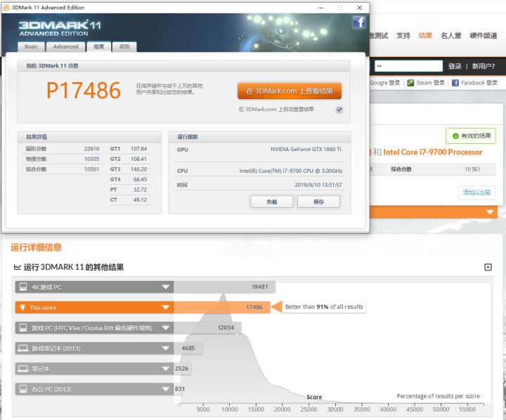Viewport: 506px width, 420px height.
Task: Click 在 3DMark.com 上查看结果 orange button
Action: 290,91
